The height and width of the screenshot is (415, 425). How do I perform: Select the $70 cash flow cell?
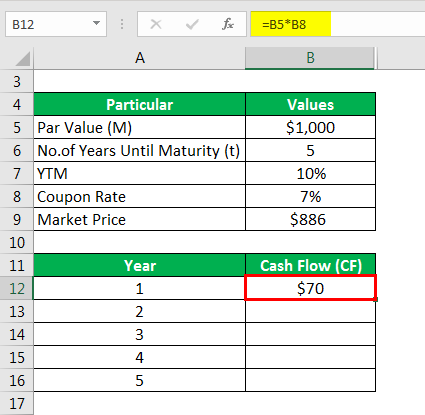[x=310, y=288]
